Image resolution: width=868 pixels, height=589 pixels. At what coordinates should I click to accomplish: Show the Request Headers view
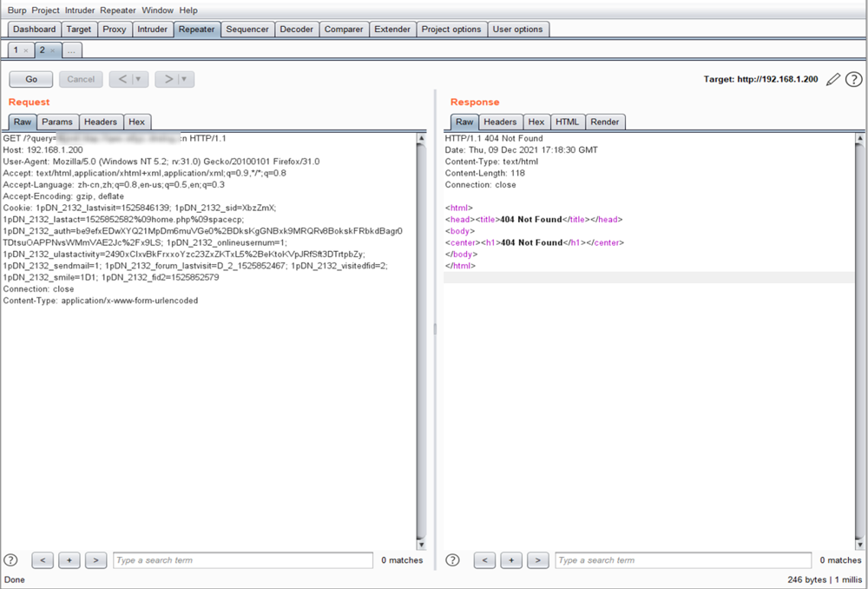101,122
